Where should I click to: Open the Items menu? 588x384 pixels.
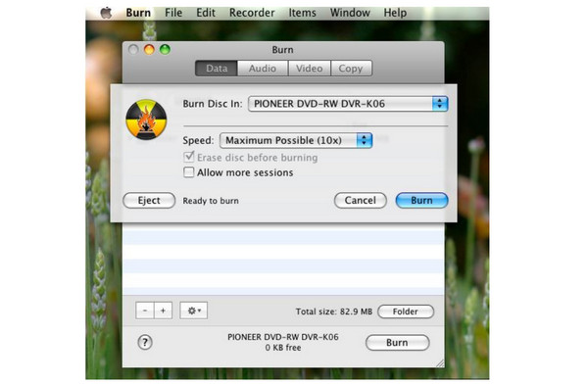click(302, 13)
